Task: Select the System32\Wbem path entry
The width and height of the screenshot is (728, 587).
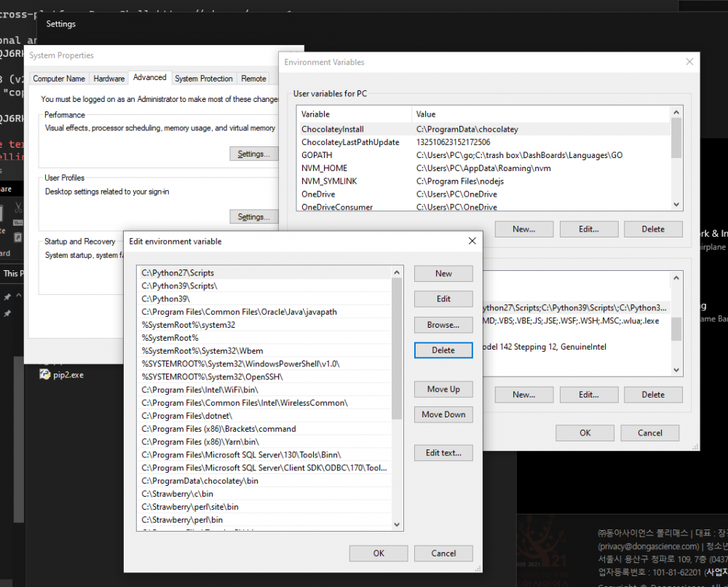Action: 266,351
